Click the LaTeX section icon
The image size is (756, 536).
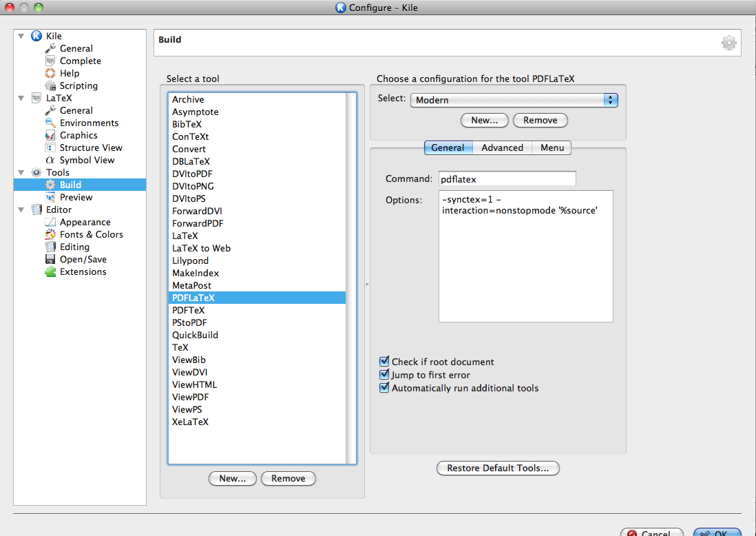pos(36,98)
